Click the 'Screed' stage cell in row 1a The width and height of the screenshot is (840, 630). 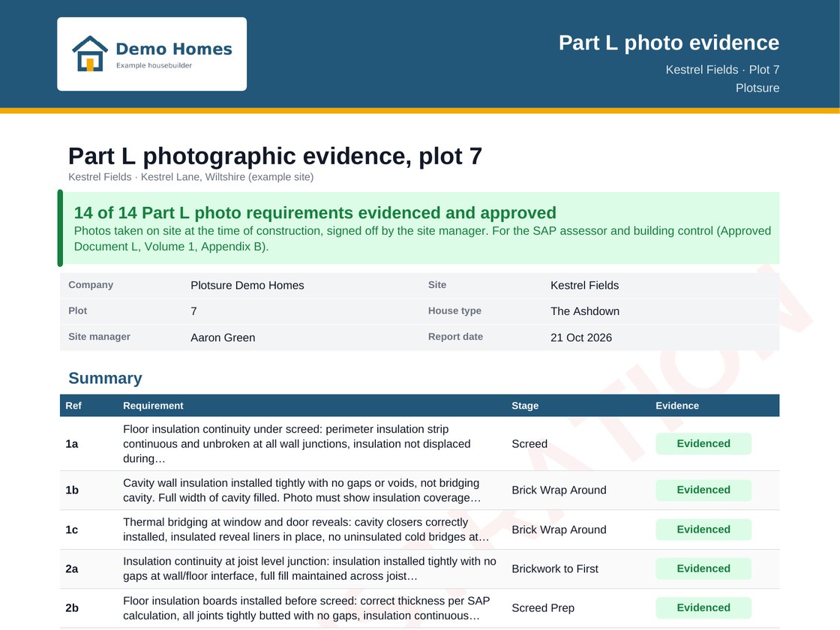click(529, 444)
